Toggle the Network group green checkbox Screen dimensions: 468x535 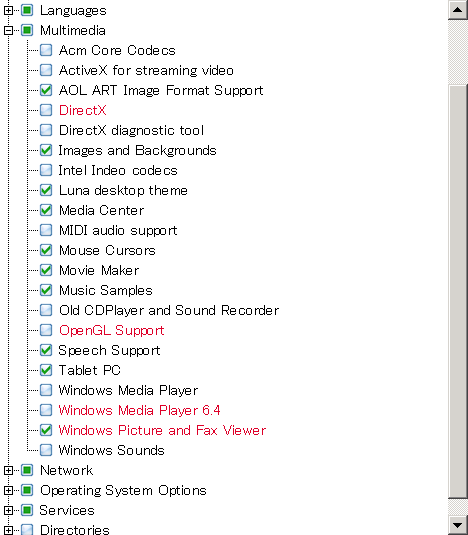click(27, 470)
